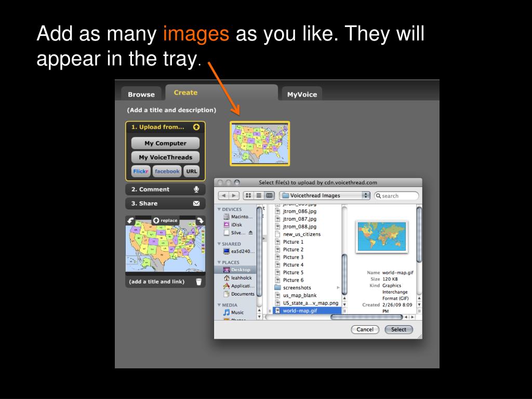532x399 pixels.
Task: Rotate the image right with curved arrow
Action: [x=200, y=220]
